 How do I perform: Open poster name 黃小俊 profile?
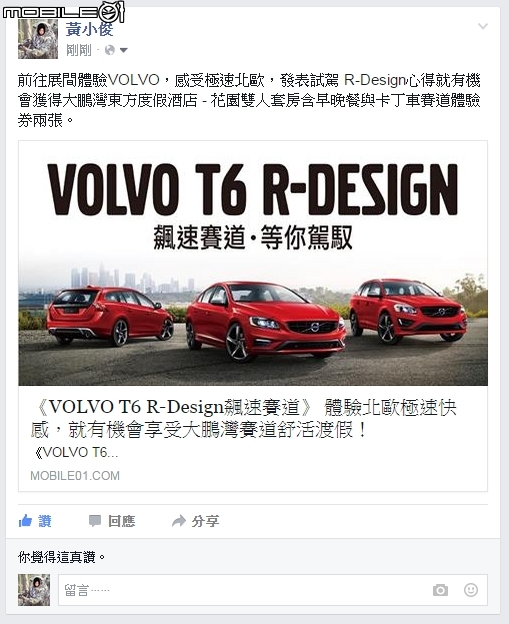pos(90,29)
